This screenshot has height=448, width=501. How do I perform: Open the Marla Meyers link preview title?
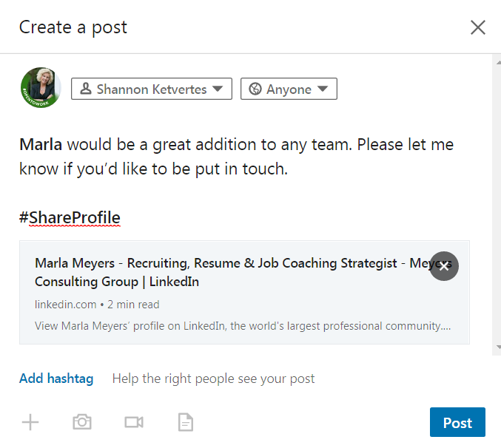[x=243, y=272]
